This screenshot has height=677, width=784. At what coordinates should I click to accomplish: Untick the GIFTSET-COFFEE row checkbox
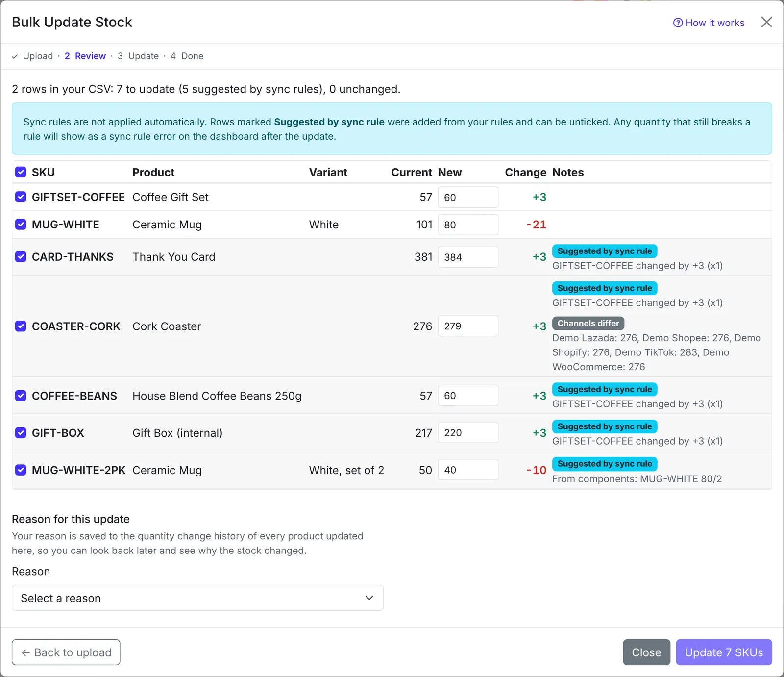click(x=21, y=197)
